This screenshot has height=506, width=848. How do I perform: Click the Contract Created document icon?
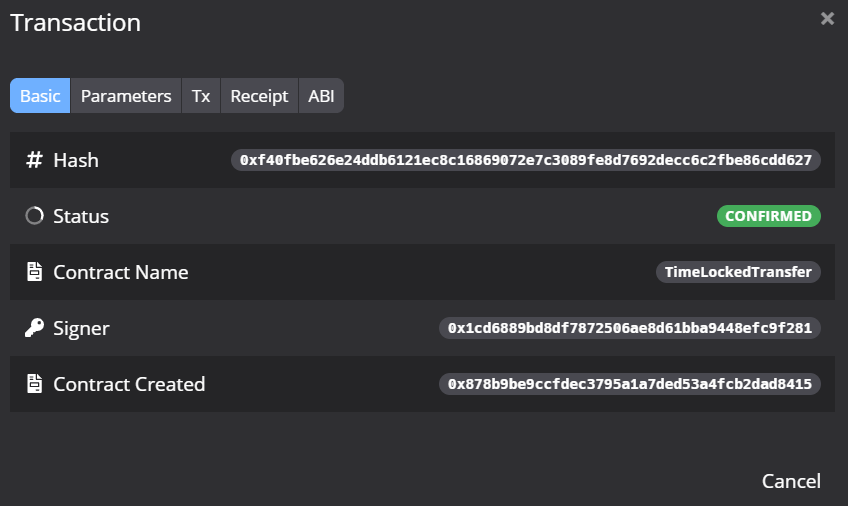[34, 384]
